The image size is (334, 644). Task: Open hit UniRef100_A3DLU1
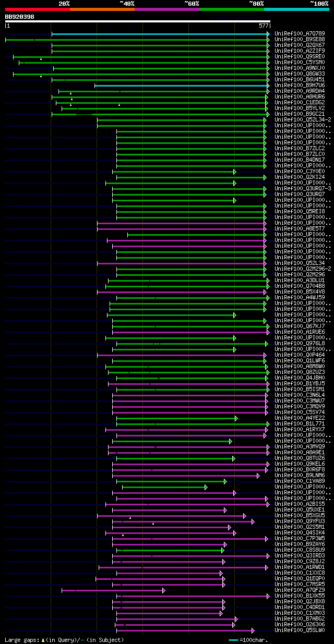click(300, 281)
